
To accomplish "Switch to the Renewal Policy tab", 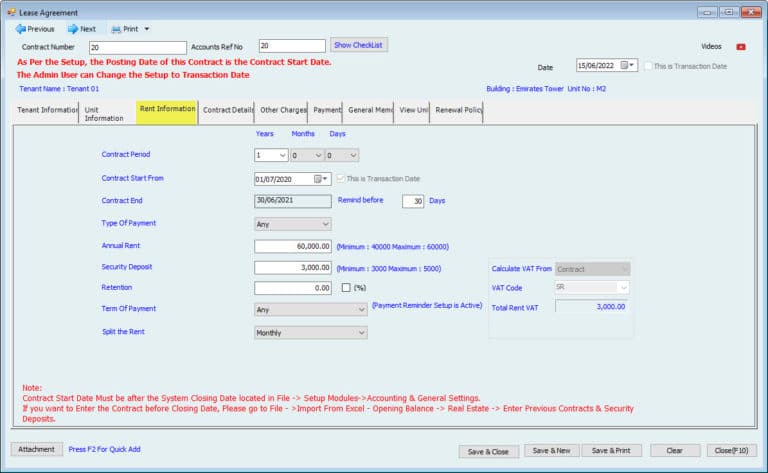I will tap(457, 110).
